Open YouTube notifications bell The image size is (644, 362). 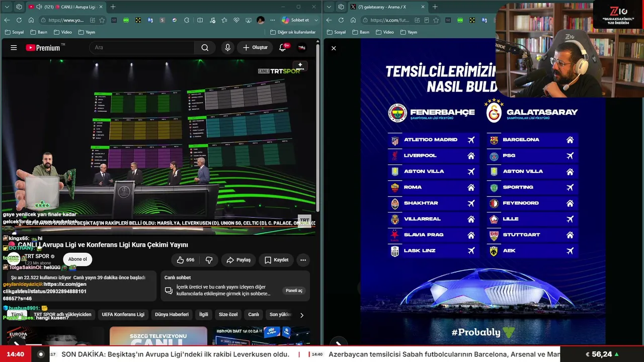coord(283,47)
